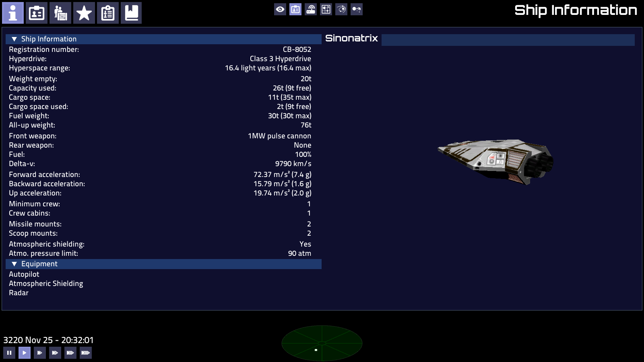Click the Delta-v '9790 km/s' value
The width and height of the screenshot is (644, 362).
(293, 164)
